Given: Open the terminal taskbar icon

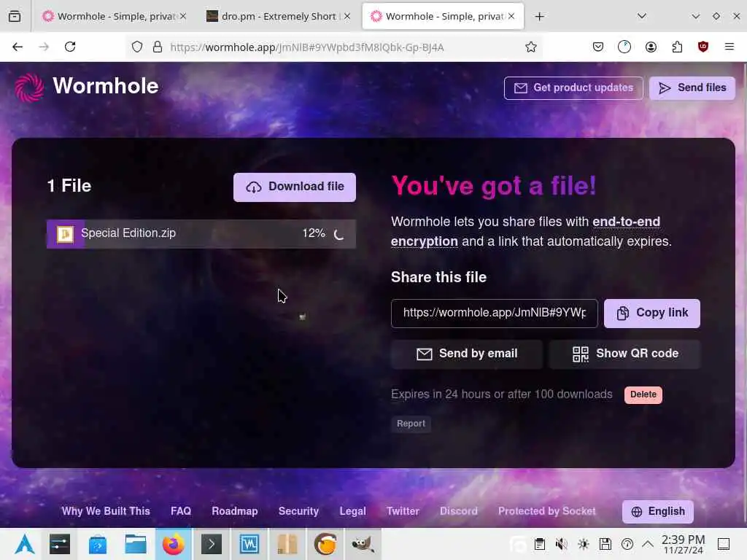Looking at the screenshot, I should pyautogui.click(x=212, y=544).
